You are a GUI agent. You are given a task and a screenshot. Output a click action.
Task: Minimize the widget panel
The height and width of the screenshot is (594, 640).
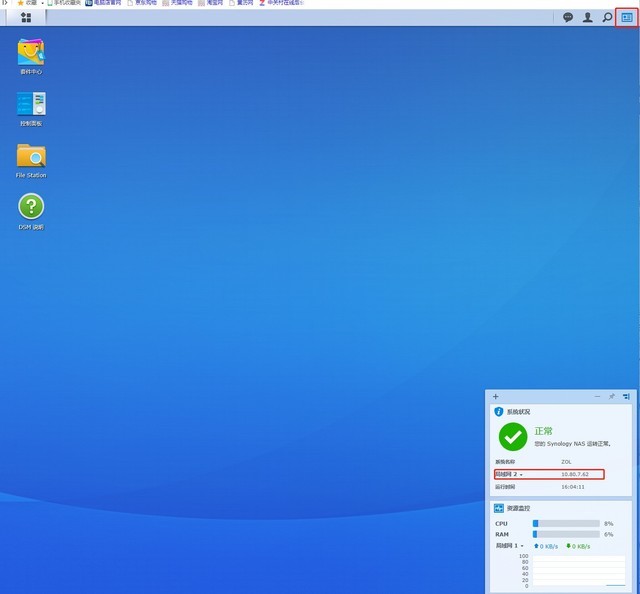click(x=595, y=397)
